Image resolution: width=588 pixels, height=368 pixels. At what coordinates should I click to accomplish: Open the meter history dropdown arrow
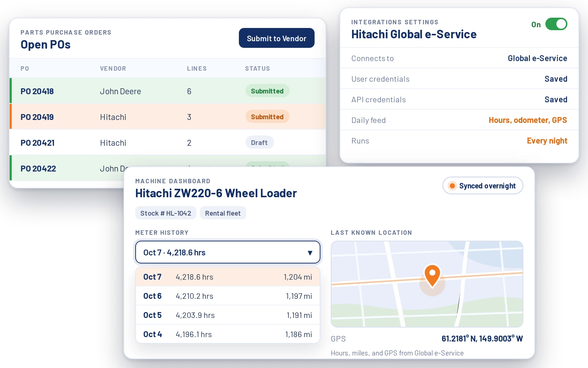tap(310, 253)
